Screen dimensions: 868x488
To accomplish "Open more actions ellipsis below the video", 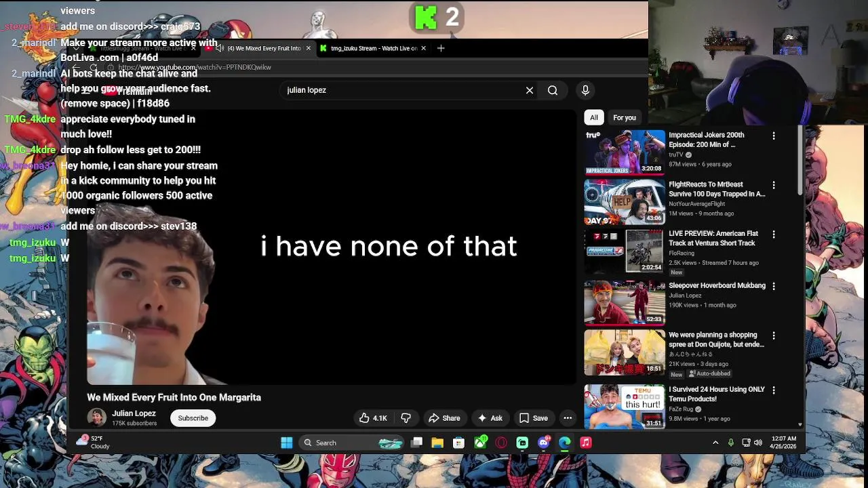I will tap(568, 418).
